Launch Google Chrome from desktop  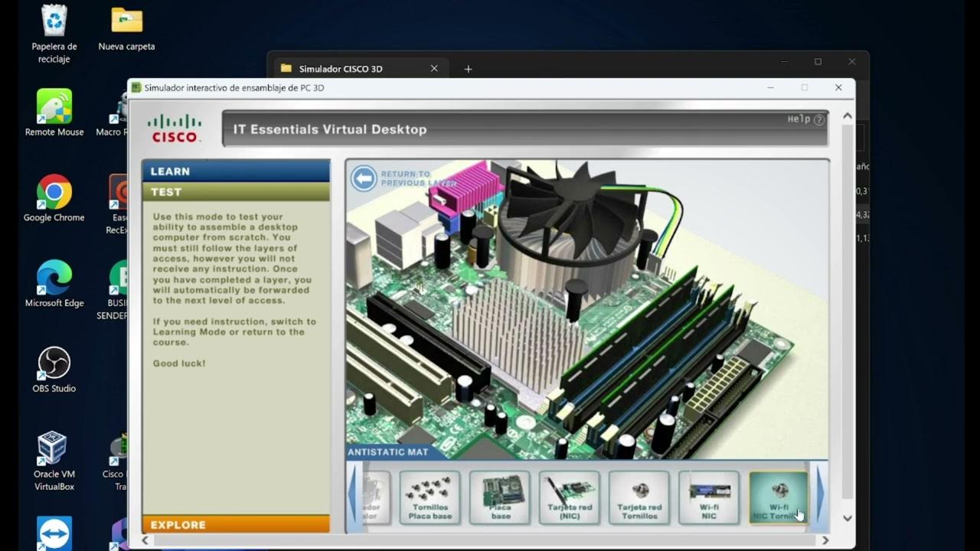click(54, 199)
